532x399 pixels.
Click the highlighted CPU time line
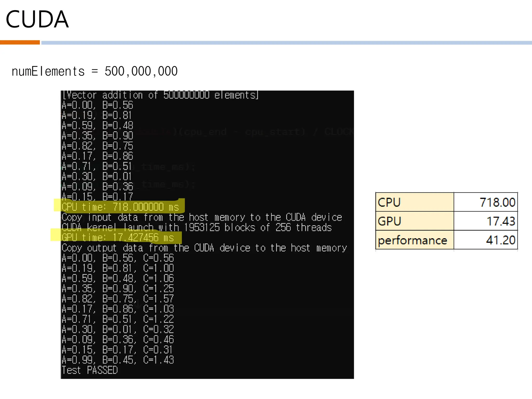[120, 207]
